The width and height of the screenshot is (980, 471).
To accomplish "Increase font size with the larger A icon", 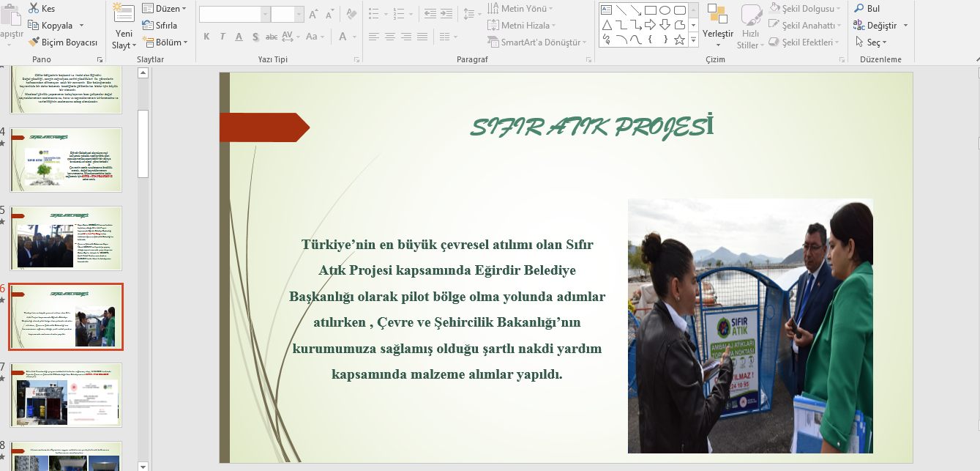I will [x=313, y=14].
